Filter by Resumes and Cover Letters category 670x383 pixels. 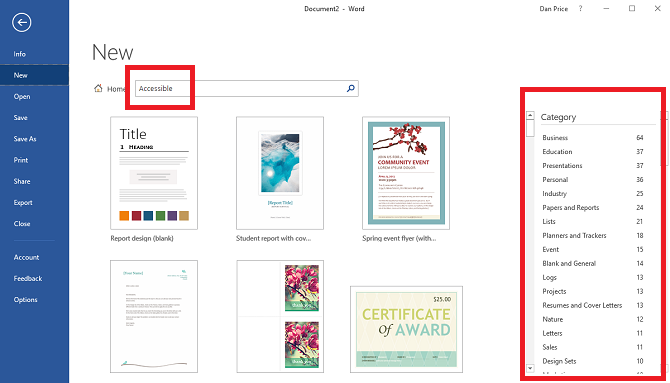pos(593,305)
